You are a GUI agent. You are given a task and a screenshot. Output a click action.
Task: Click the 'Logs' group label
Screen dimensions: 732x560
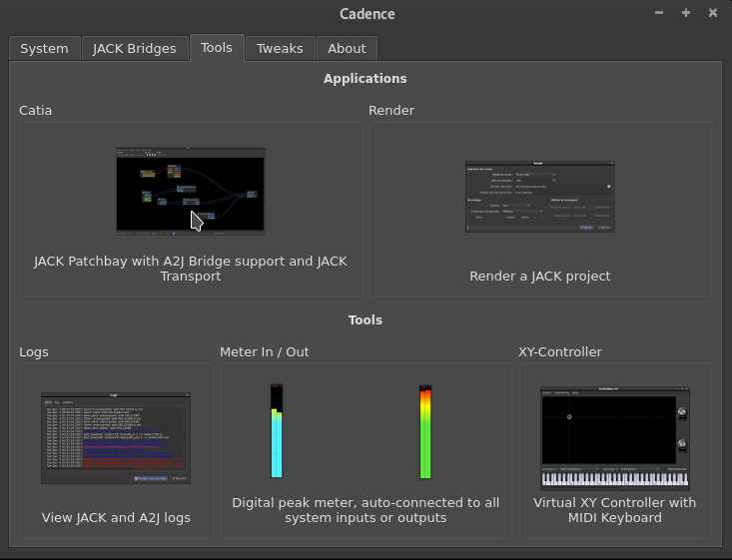[x=34, y=351]
